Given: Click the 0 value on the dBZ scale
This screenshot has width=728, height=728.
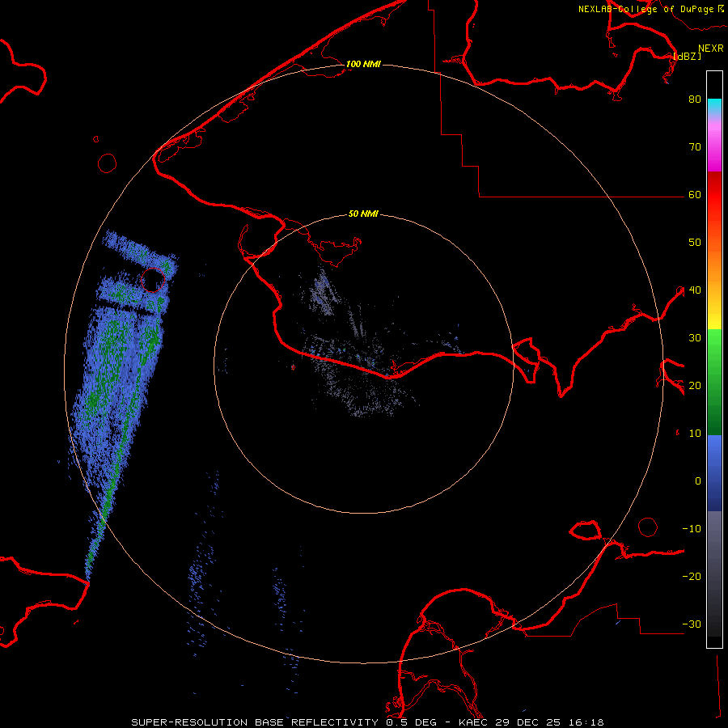Looking at the screenshot, I should pyautogui.click(x=698, y=481).
